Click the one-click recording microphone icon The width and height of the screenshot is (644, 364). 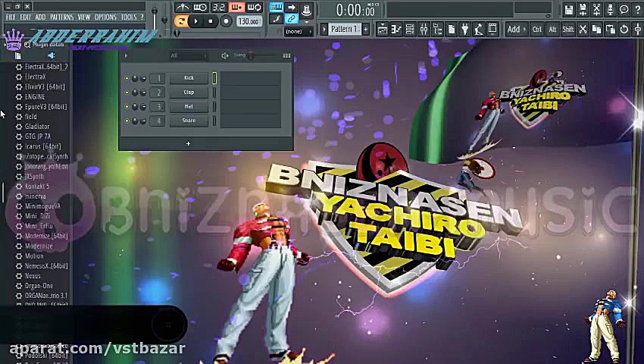click(611, 10)
